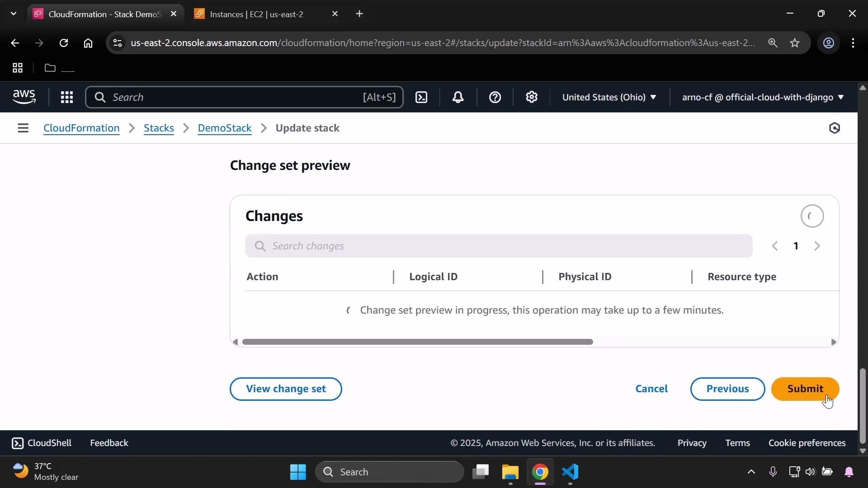
Task: Open the notifications bell in AWS header
Action: pos(458,98)
